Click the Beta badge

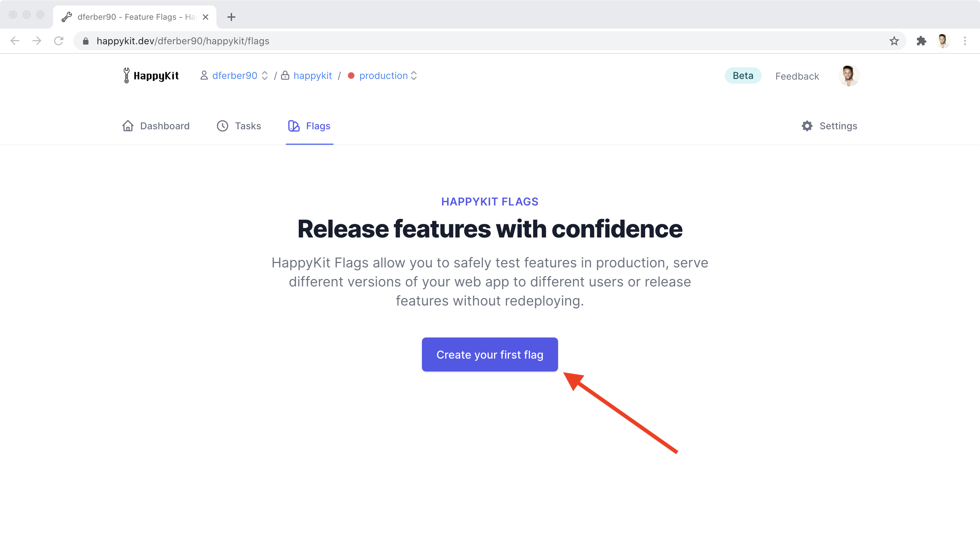click(743, 76)
